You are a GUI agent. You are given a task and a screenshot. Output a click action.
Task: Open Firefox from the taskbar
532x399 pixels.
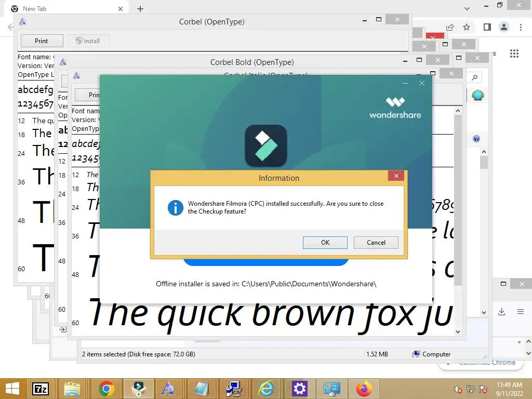pos(364,389)
